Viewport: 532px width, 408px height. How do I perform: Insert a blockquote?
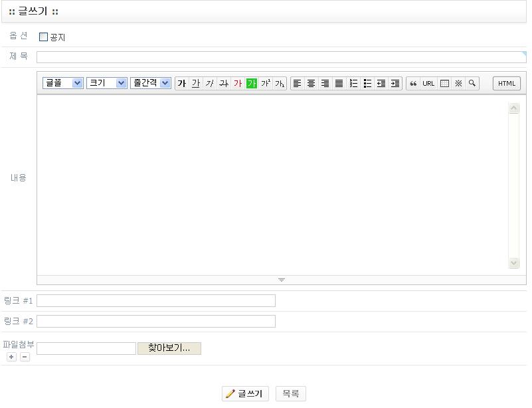point(413,84)
